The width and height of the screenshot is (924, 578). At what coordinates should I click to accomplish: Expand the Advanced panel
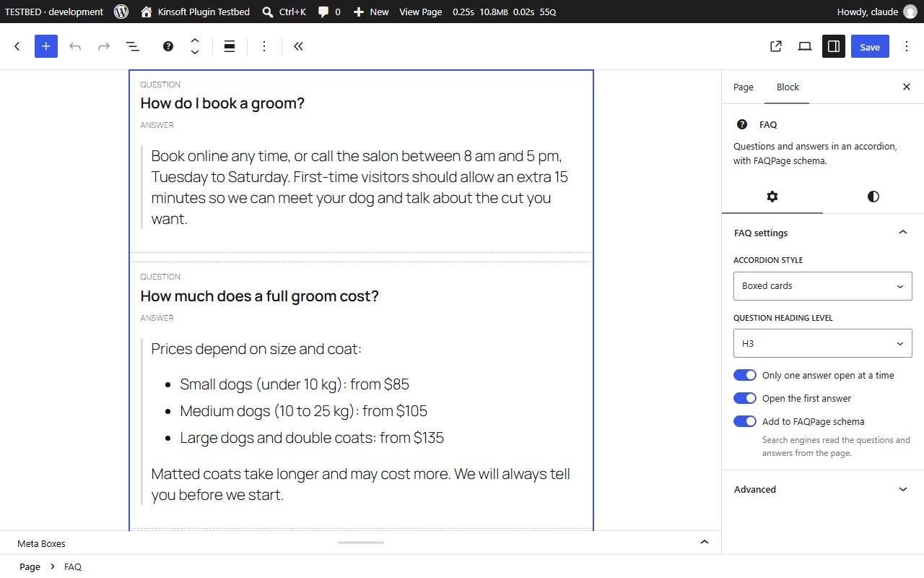click(x=823, y=489)
